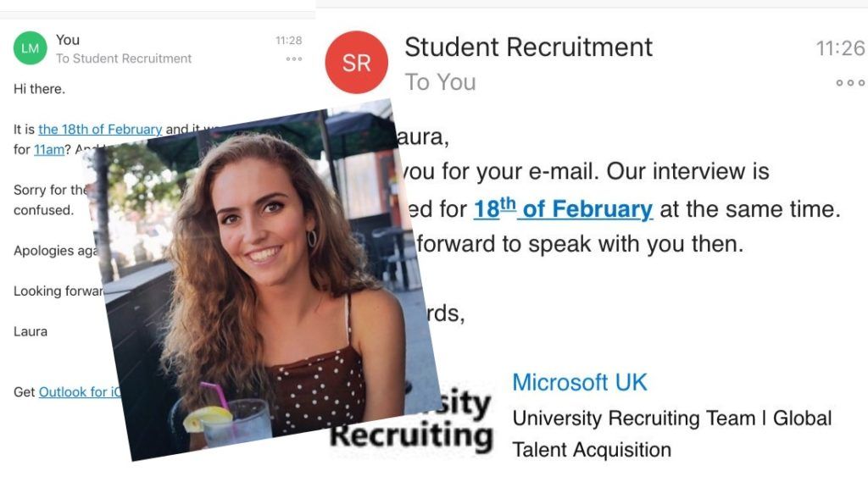Image resolution: width=868 pixels, height=488 pixels.
Task: Tap the green LM sender avatar
Action: click(30, 48)
